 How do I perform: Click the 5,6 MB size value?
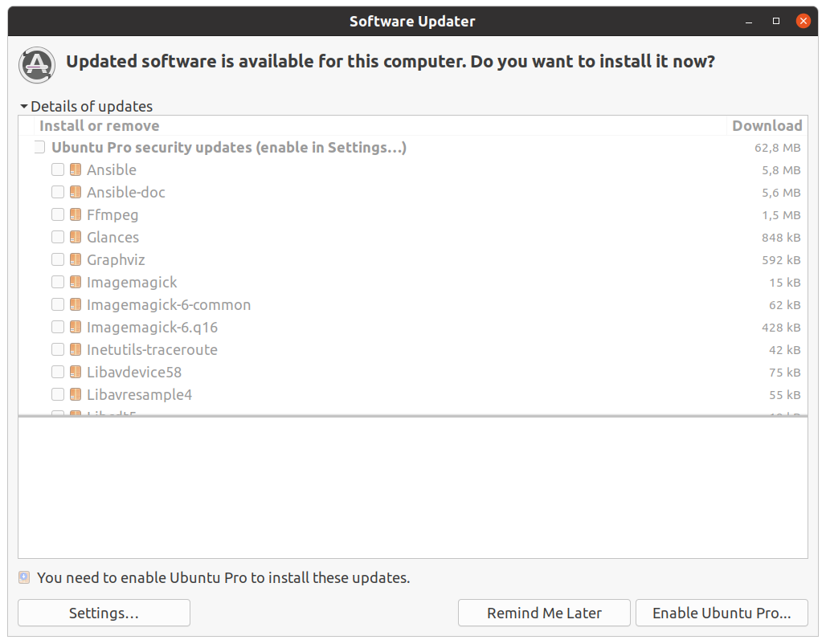click(x=781, y=193)
